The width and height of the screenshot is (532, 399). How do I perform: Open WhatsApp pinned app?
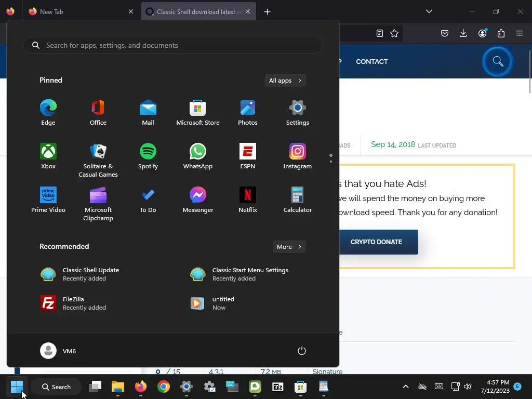pyautogui.click(x=198, y=156)
